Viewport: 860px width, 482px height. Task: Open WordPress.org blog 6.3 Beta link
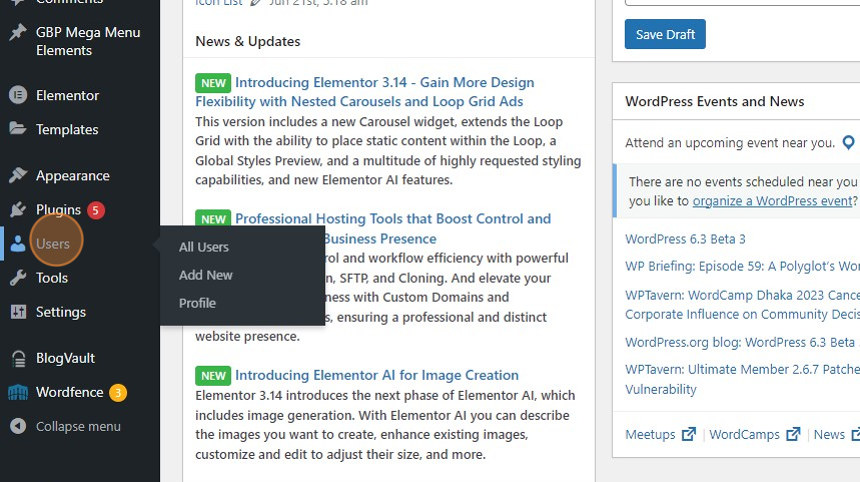[x=743, y=342]
